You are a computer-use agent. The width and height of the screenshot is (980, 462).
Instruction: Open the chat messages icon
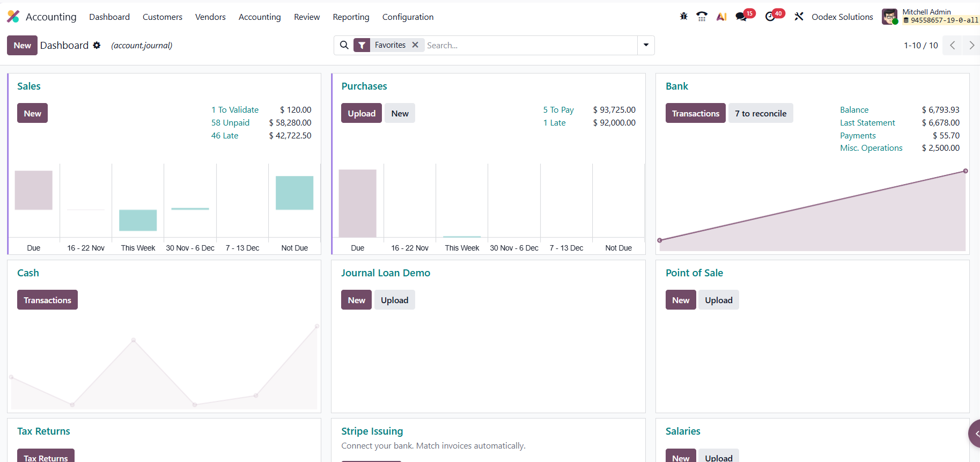pyautogui.click(x=741, y=17)
